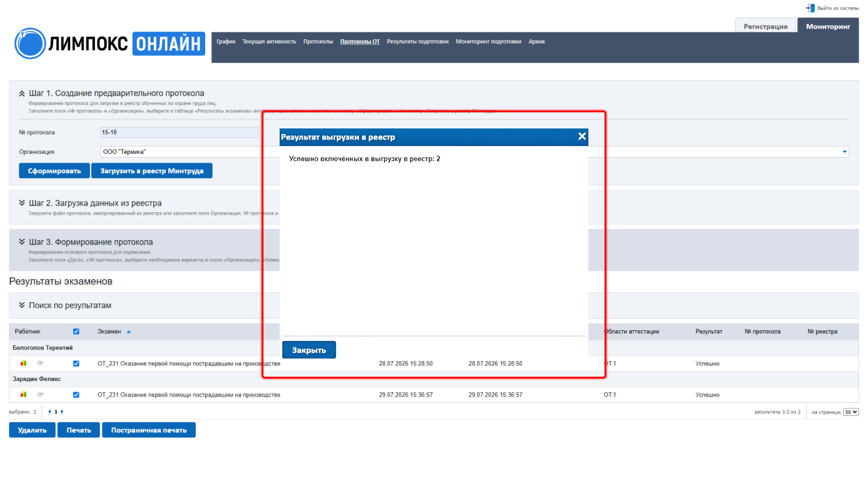
Task: Click Загрузить в реестр Минтруда button
Action: 152,171
